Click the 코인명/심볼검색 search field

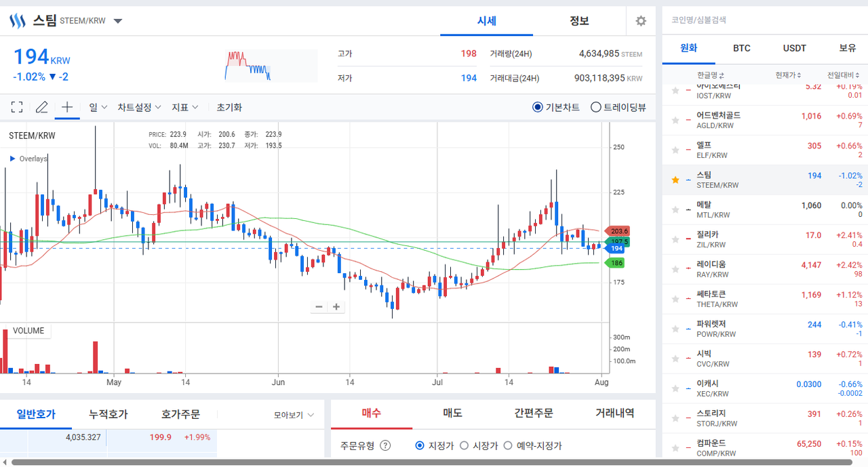point(765,20)
